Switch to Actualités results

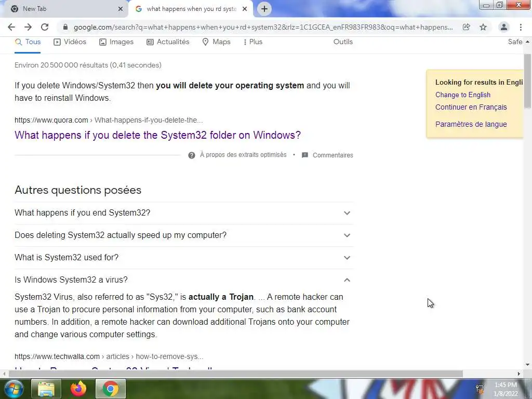168,42
